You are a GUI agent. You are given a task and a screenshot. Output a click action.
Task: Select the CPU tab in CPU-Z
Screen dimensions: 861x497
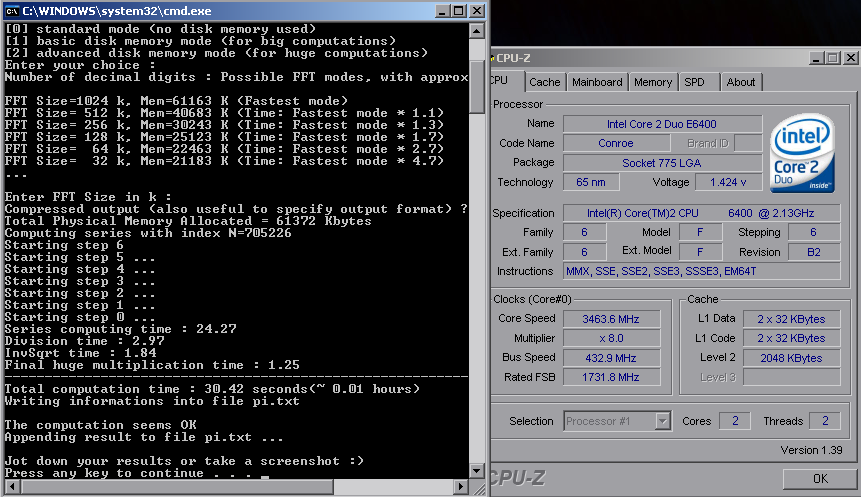[x=505, y=81]
